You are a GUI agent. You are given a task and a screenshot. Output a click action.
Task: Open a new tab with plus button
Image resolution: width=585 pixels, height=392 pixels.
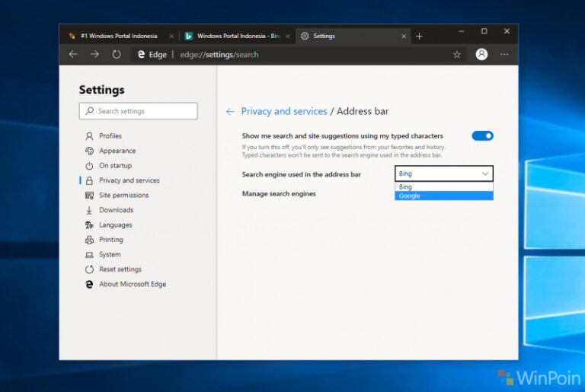point(419,37)
